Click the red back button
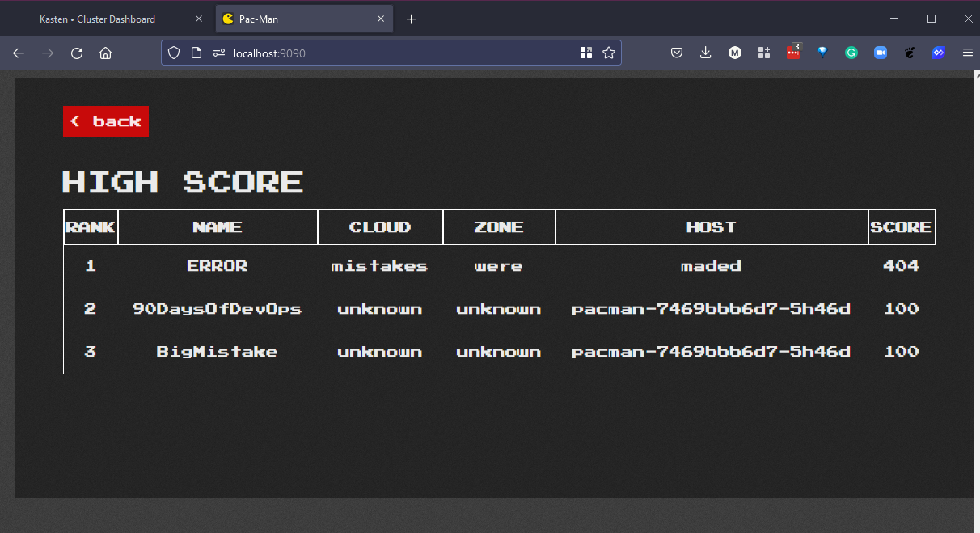The width and height of the screenshot is (980, 533). [x=106, y=121]
